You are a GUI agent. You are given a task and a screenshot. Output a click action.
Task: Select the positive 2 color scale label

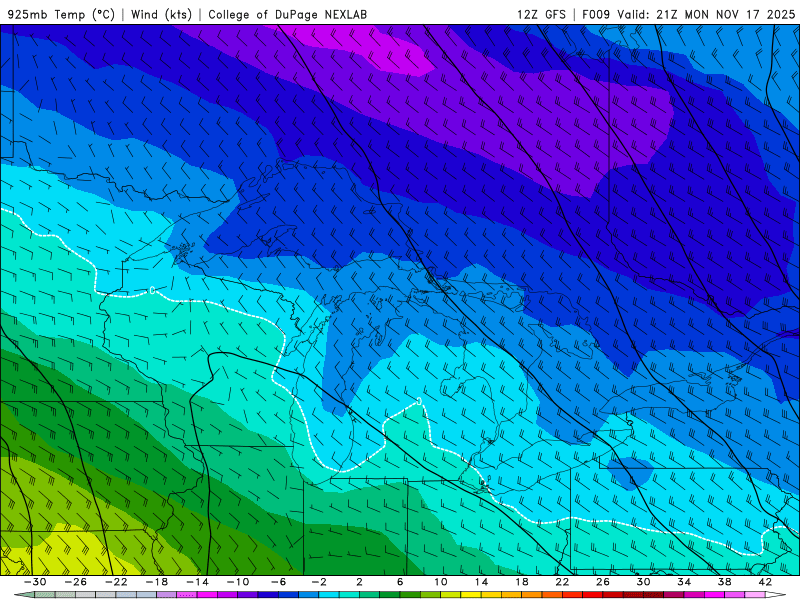point(360,582)
